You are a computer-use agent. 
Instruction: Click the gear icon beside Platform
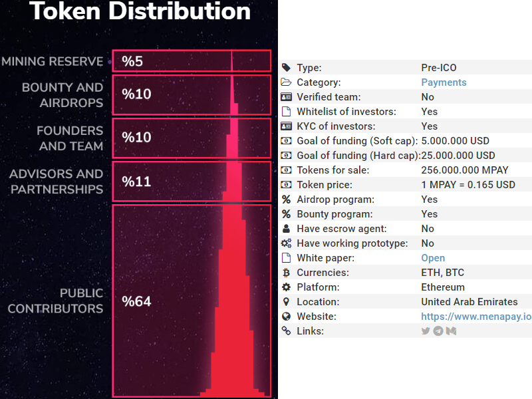(286, 287)
